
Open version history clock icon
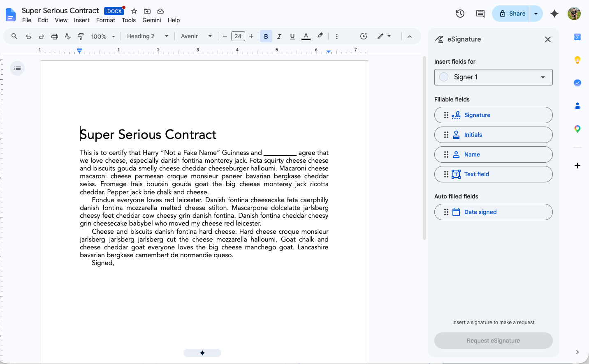coord(460,14)
